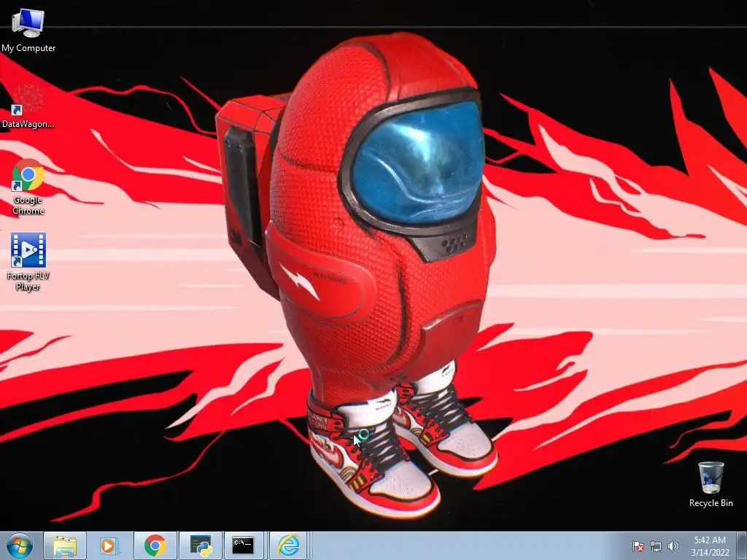The height and width of the screenshot is (560, 747).
Task: Select the Google Chrome desktop shortcut
Action: point(28,187)
